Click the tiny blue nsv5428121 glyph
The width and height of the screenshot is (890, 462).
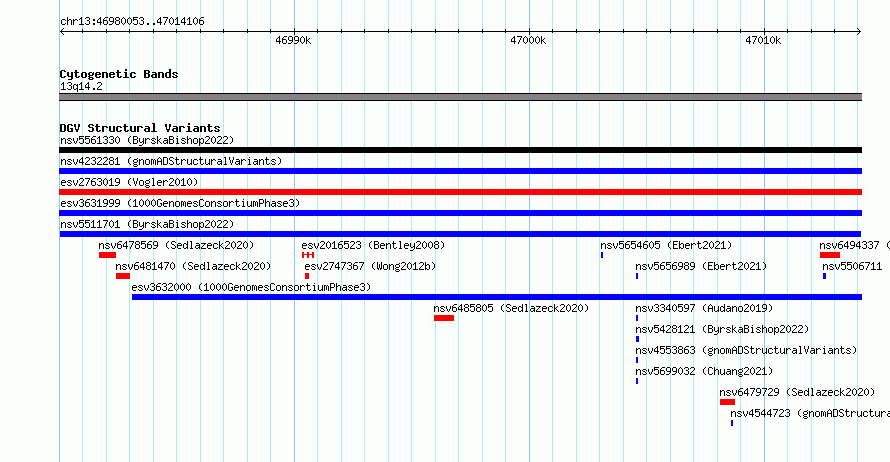coord(637,339)
